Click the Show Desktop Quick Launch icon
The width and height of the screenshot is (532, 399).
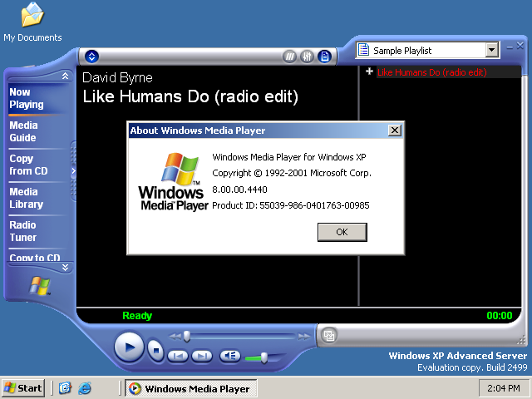click(65, 388)
